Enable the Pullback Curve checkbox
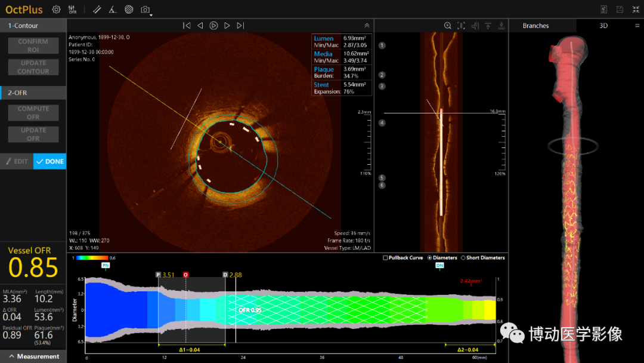 point(385,258)
